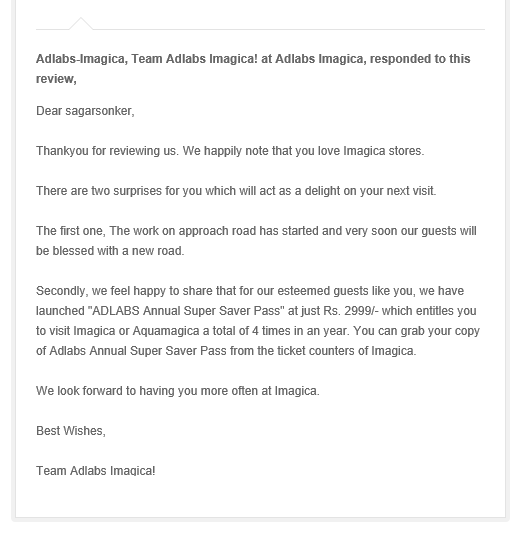Click the "The first one, The work on approach road" line
The width and height of the screenshot is (518, 536).
pyautogui.click(x=256, y=231)
